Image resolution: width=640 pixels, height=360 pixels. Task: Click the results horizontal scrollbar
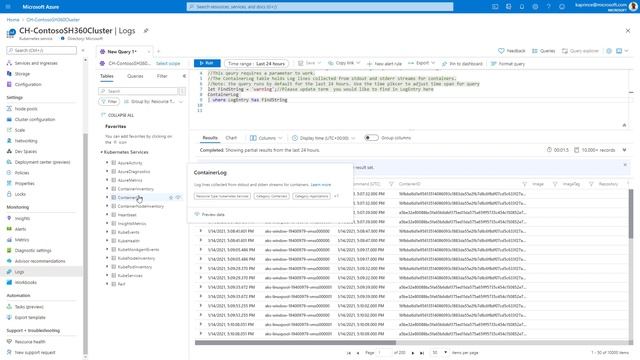tap(295, 343)
